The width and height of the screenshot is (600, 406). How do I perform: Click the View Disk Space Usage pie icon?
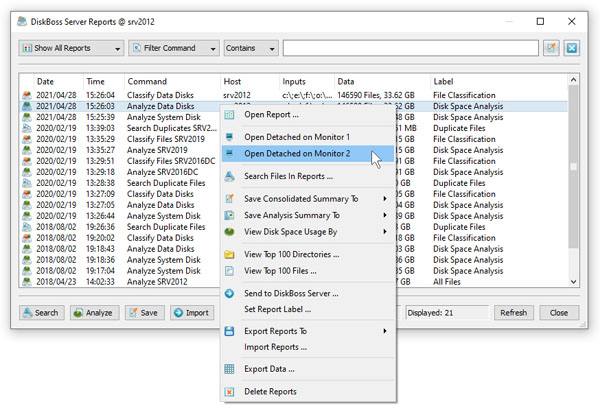(x=229, y=232)
